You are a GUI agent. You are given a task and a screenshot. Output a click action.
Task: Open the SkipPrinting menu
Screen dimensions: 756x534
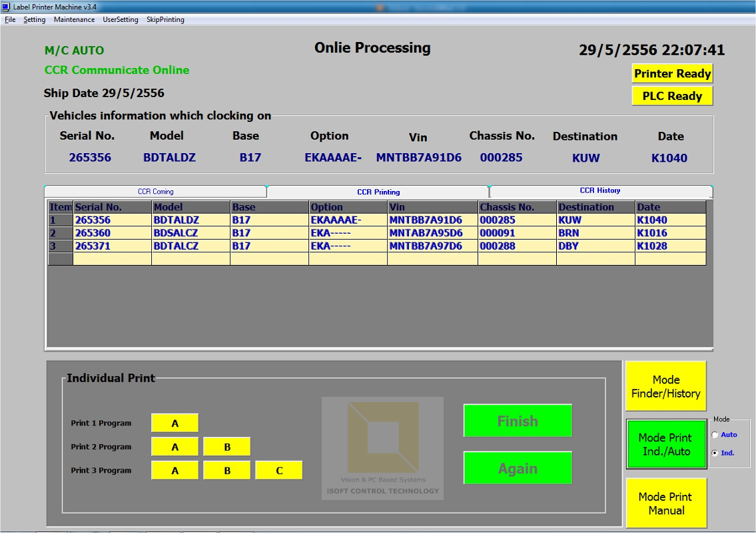pyautogui.click(x=165, y=19)
